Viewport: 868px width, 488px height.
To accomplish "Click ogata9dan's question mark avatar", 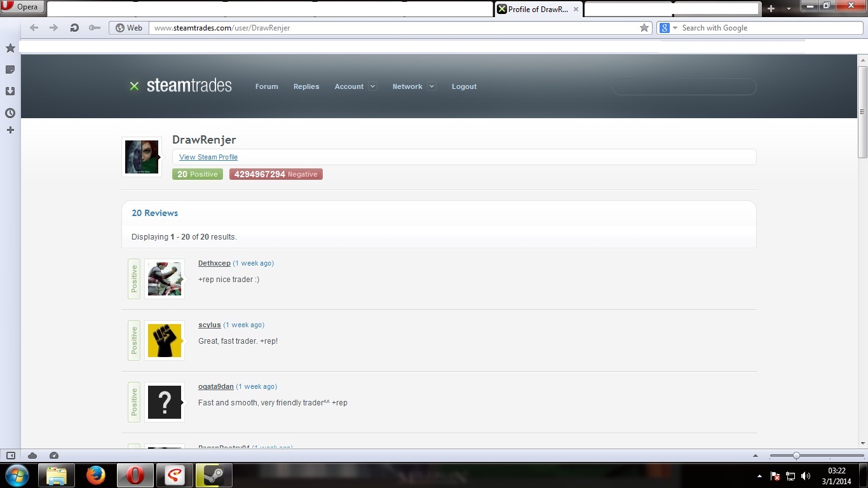I will coord(165,402).
